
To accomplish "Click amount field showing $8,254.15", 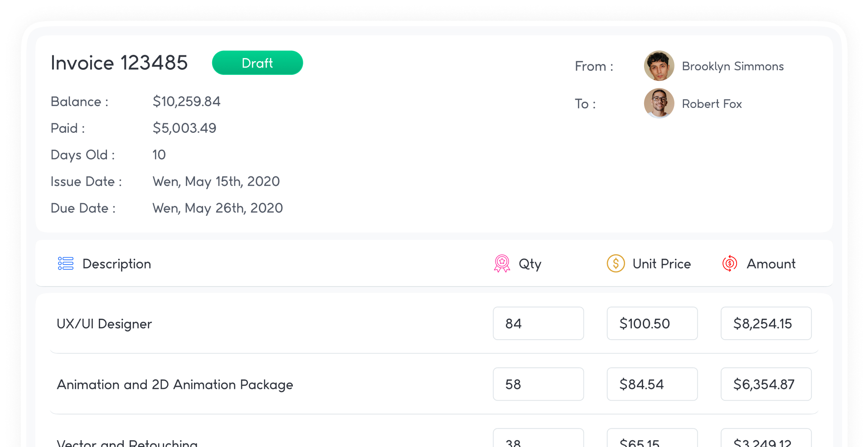I will coord(766,323).
